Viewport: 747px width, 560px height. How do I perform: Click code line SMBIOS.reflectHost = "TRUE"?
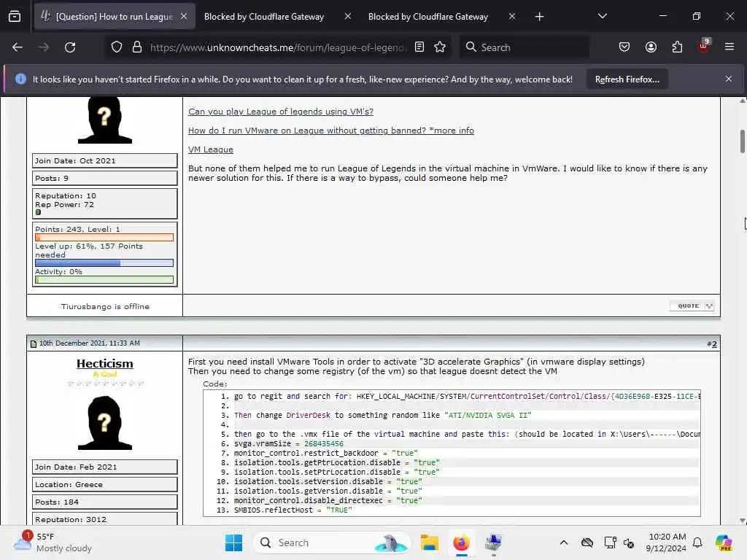click(x=293, y=510)
